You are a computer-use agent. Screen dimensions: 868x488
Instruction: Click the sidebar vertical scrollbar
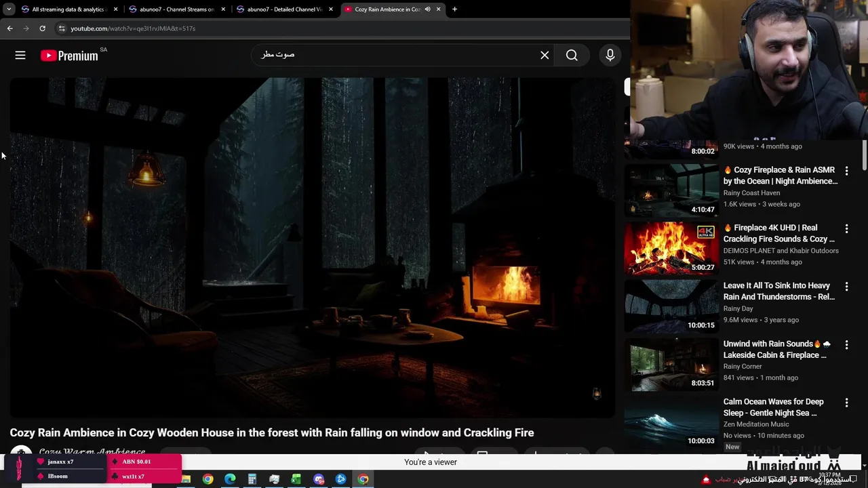point(865,156)
